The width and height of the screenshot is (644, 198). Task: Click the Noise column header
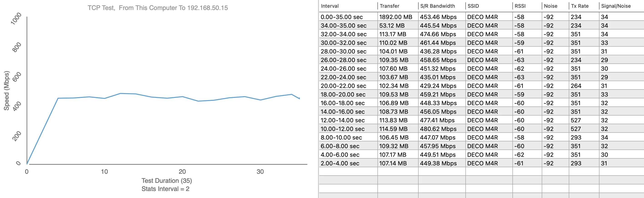pos(551,6)
